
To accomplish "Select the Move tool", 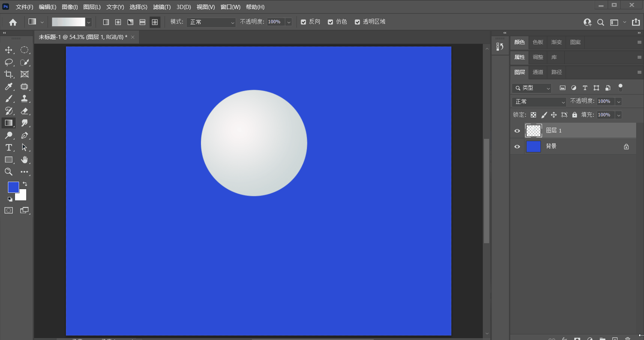I will [x=9, y=50].
